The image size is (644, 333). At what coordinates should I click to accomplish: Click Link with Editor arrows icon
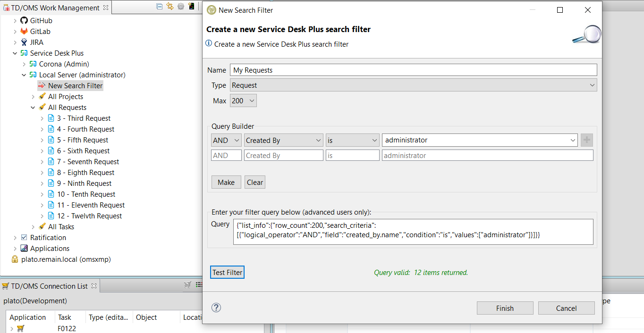coord(170,7)
